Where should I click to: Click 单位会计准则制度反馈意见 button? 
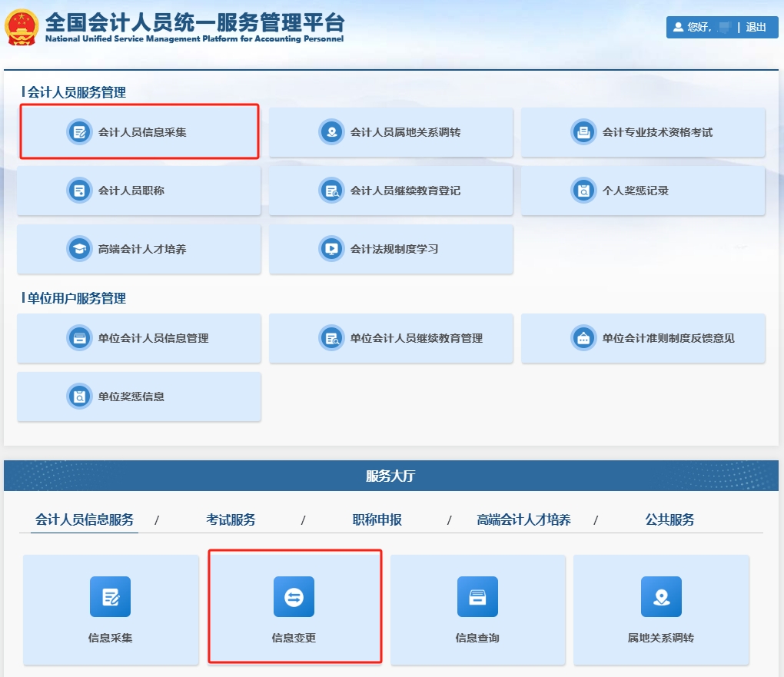pyautogui.click(x=643, y=338)
